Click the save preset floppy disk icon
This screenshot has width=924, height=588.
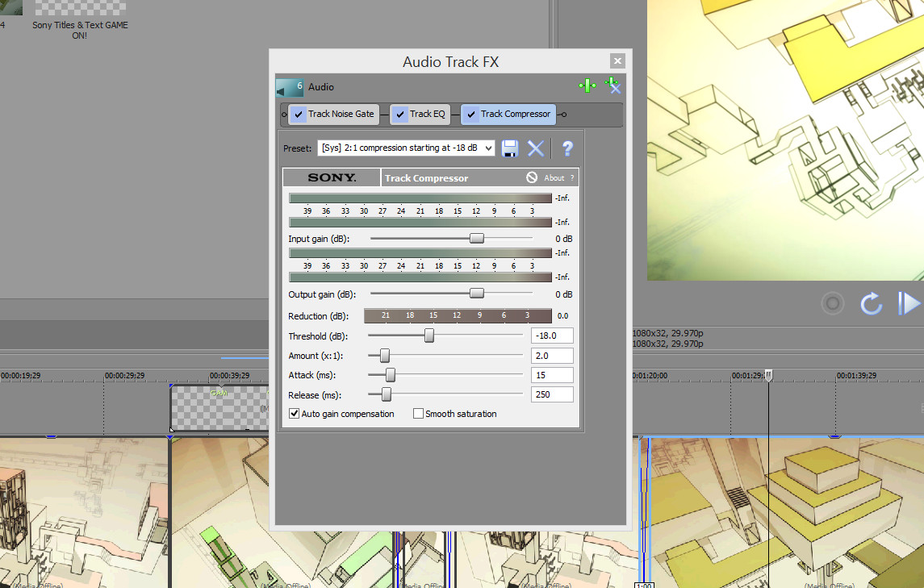click(x=509, y=148)
